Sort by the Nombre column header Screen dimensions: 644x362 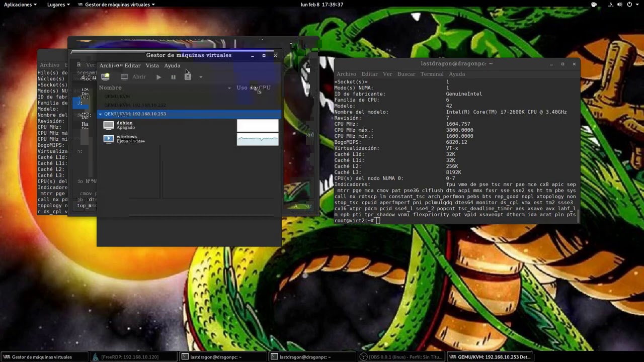coord(110,87)
